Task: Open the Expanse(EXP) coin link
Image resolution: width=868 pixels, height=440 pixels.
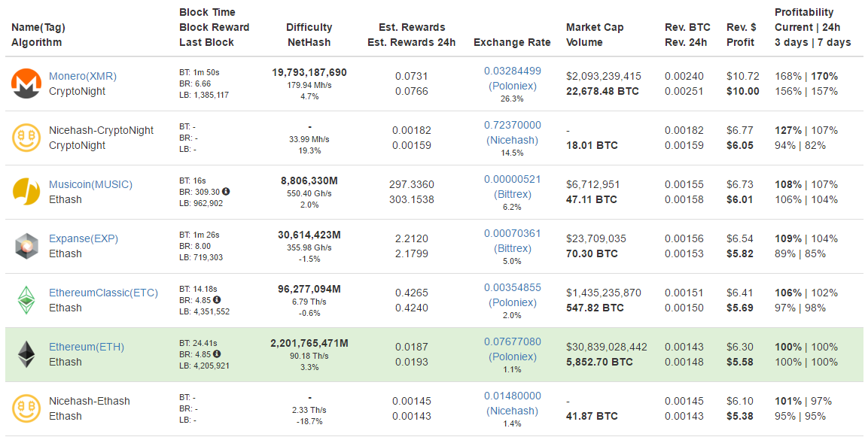Action: [x=84, y=238]
